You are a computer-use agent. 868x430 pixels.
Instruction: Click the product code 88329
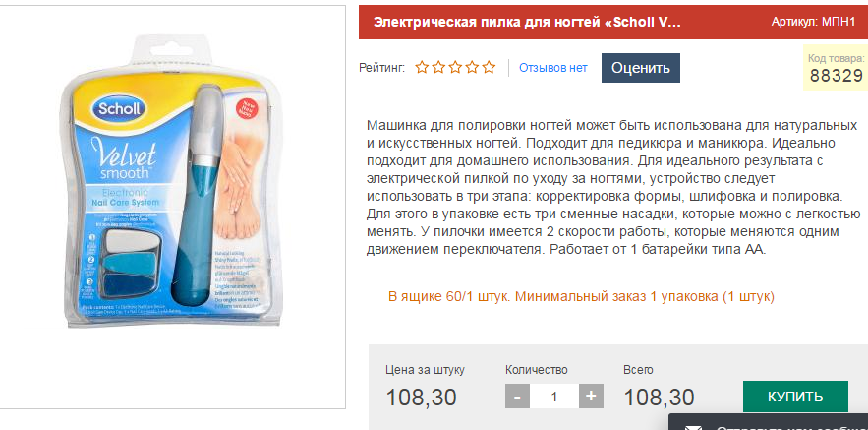click(x=836, y=76)
